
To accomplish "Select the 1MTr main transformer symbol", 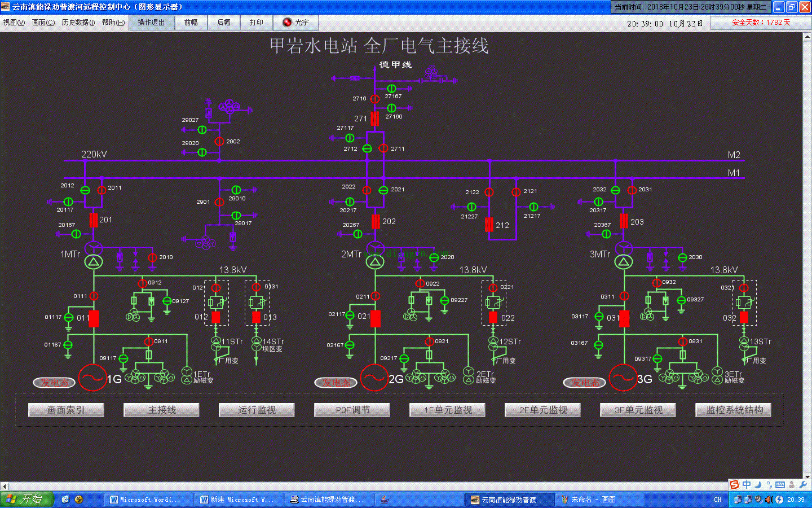I will tap(94, 255).
